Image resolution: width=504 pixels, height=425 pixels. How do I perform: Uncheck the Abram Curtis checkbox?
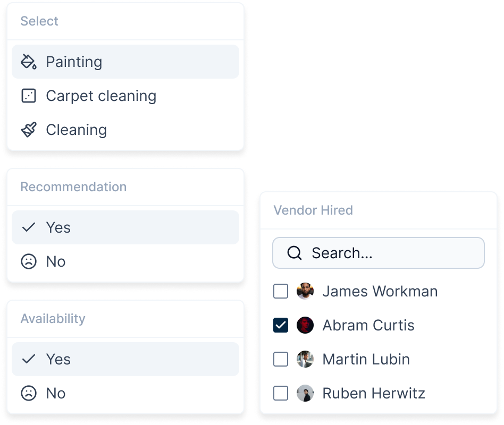coord(280,325)
